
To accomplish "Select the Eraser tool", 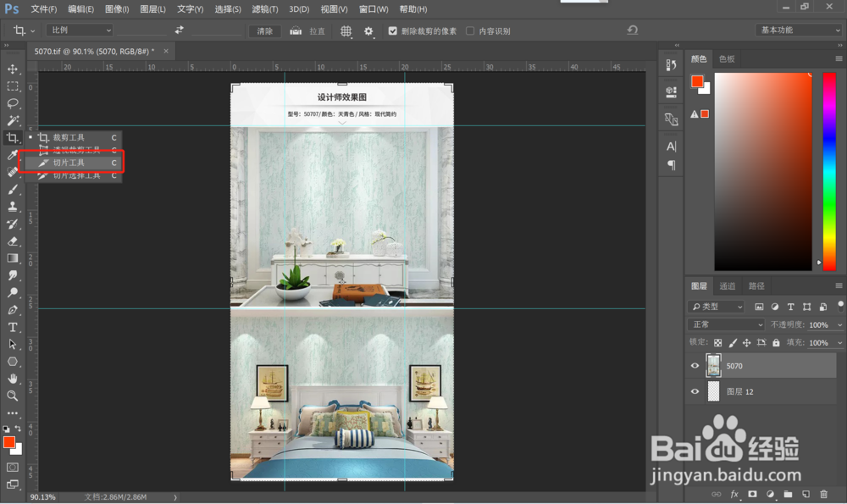I will pyautogui.click(x=13, y=241).
